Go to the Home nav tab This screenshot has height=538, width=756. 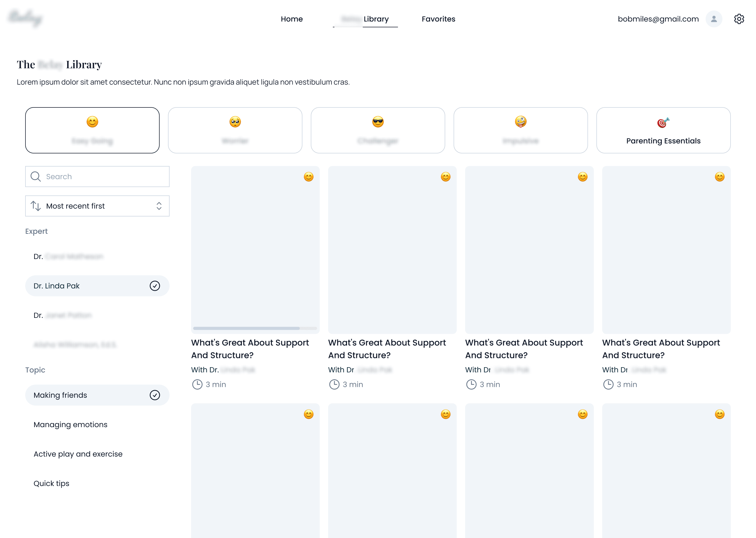[x=292, y=19]
